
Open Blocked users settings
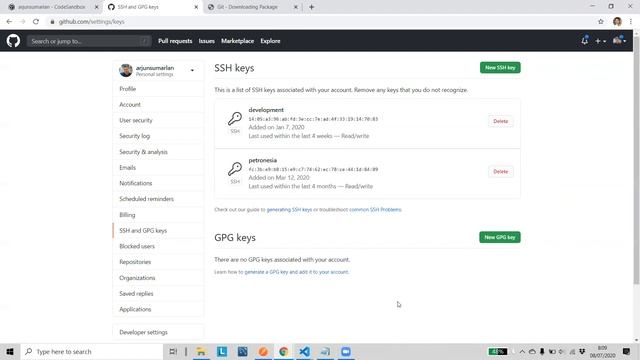[158, 246]
